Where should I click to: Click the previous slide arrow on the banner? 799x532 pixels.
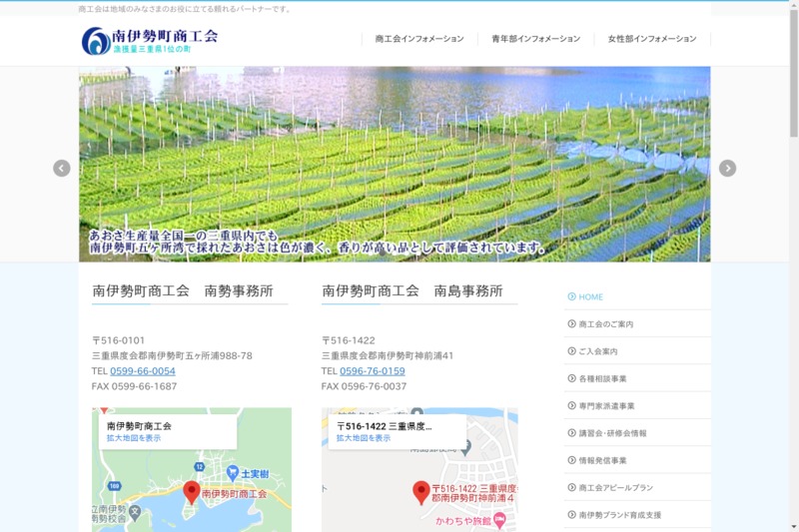[62, 169]
